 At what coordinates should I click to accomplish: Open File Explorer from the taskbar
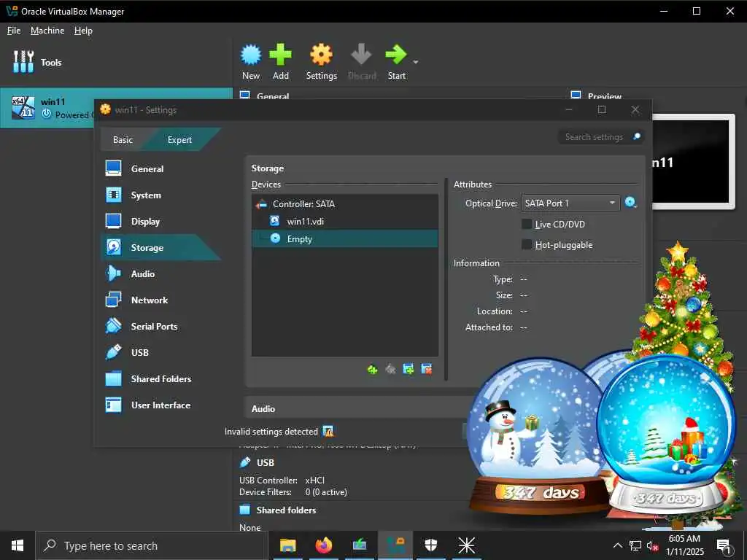click(287, 545)
